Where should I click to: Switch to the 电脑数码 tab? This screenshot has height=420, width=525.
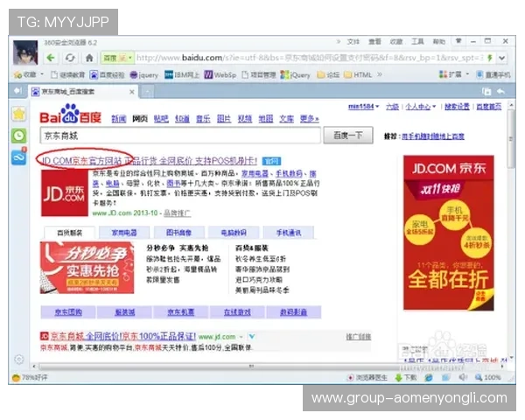tap(234, 233)
